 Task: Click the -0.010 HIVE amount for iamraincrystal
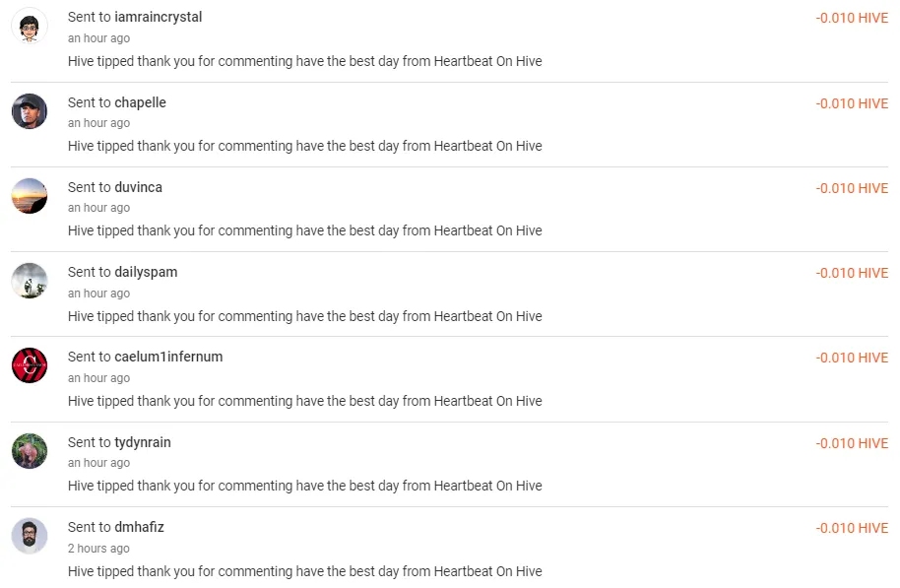coord(851,19)
